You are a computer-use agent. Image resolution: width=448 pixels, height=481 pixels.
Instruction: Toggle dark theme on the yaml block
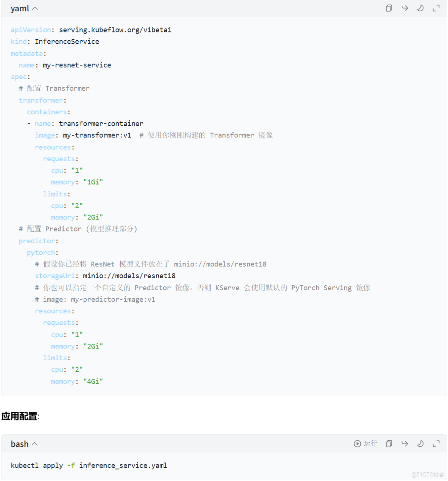tap(420, 8)
